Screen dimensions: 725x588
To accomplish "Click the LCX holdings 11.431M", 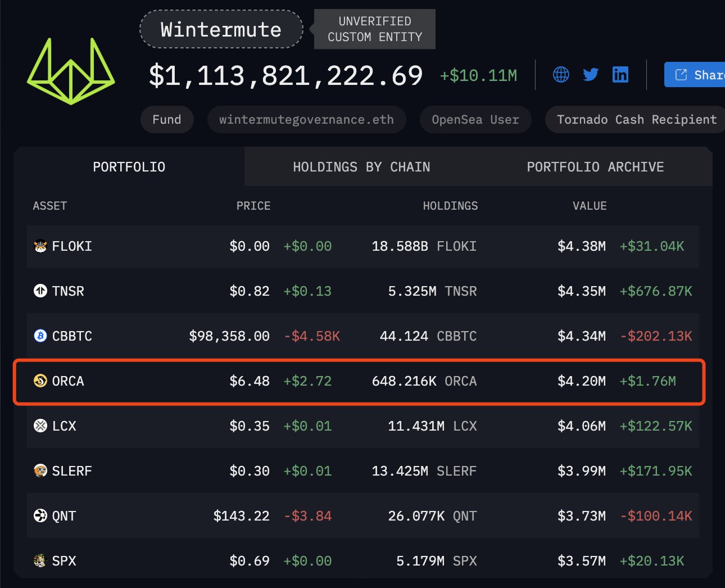I will pos(416,426).
